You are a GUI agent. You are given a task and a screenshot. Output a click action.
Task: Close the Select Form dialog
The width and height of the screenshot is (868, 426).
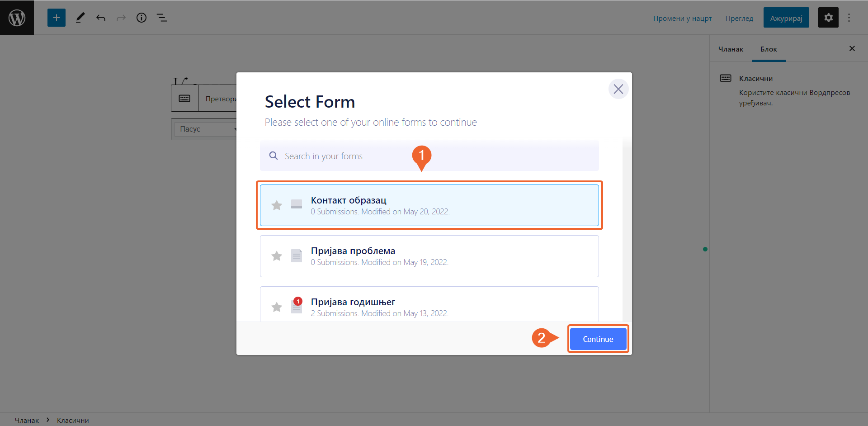tap(618, 89)
